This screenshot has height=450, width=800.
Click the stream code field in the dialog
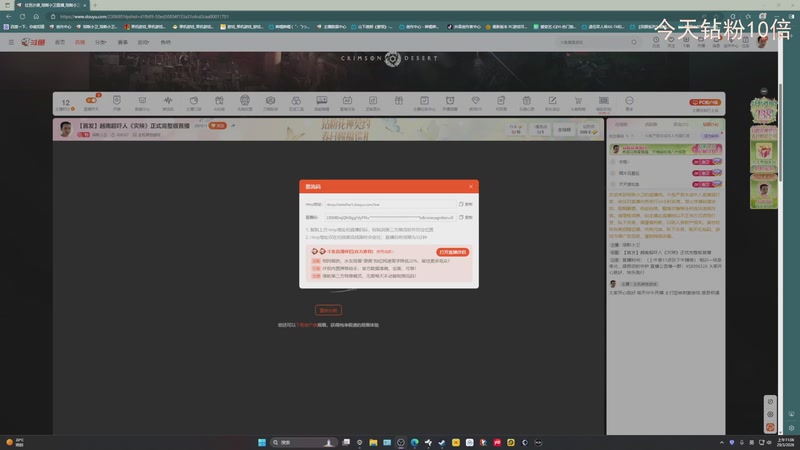click(x=390, y=217)
